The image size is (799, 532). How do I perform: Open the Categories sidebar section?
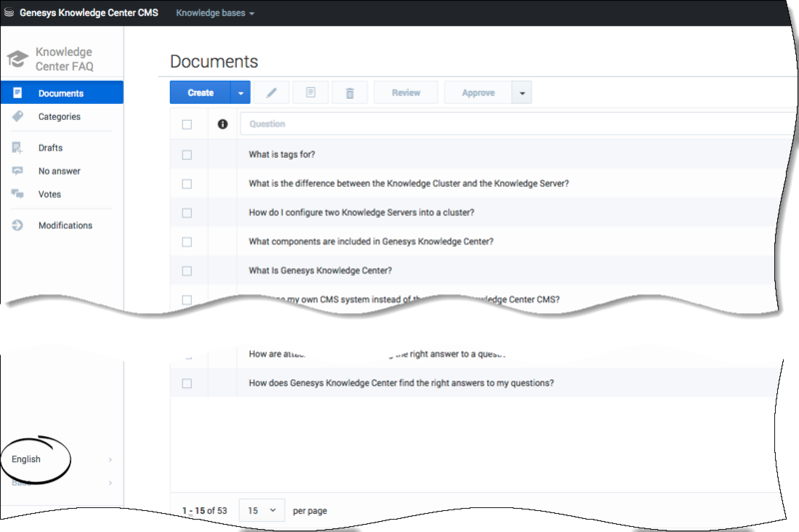click(62, 117)
